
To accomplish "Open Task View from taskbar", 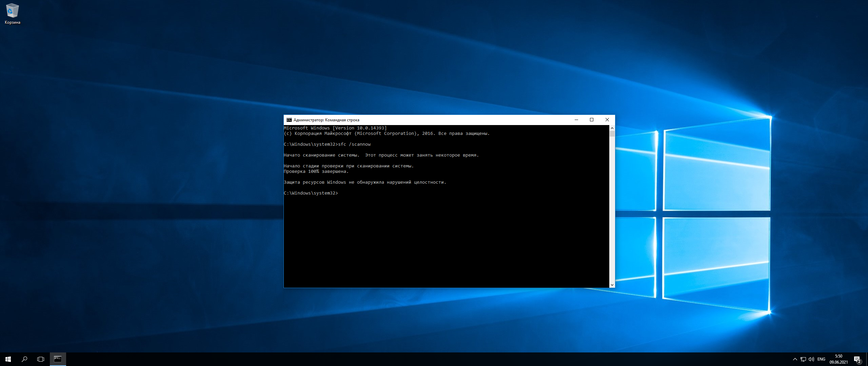I will (41, 359).
